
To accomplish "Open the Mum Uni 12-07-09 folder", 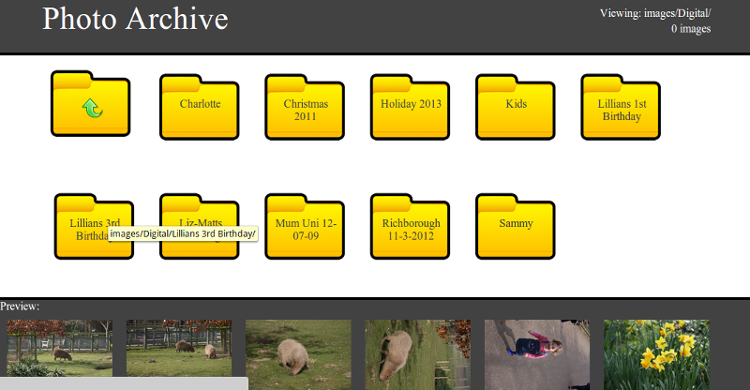I will [305, 227].
